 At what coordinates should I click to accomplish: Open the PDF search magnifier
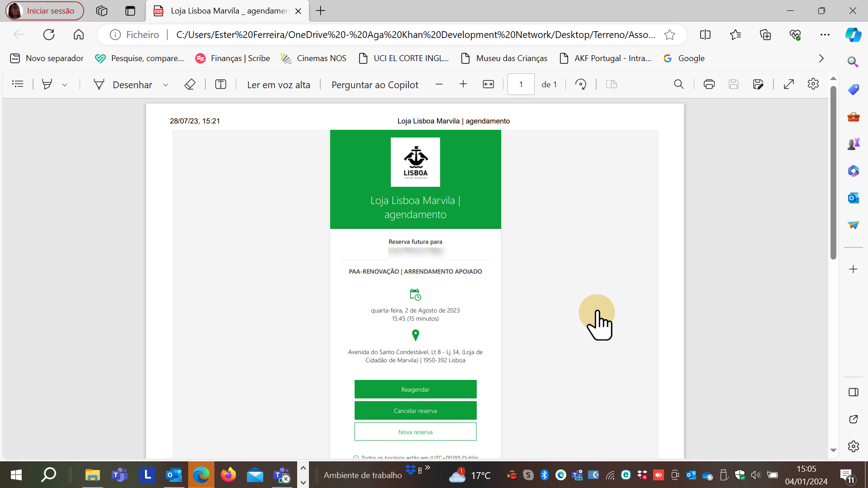tap(678, 85)
